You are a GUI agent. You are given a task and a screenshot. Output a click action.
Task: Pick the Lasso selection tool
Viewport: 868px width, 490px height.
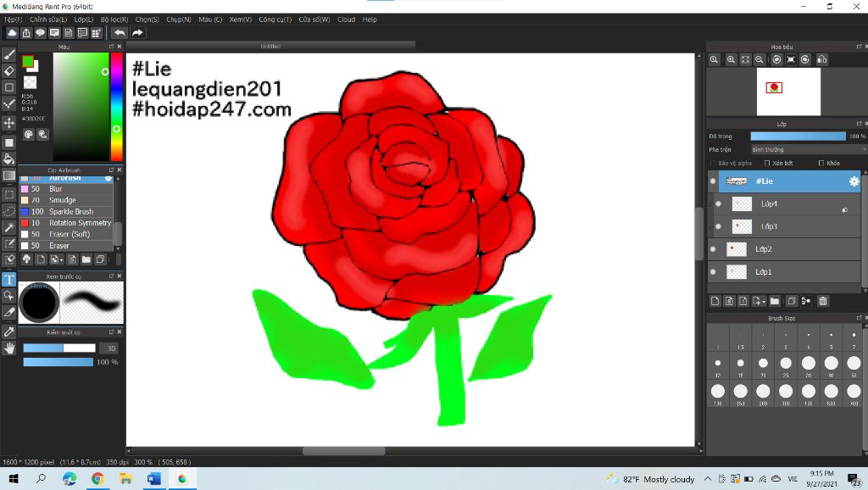pos(8,211)
